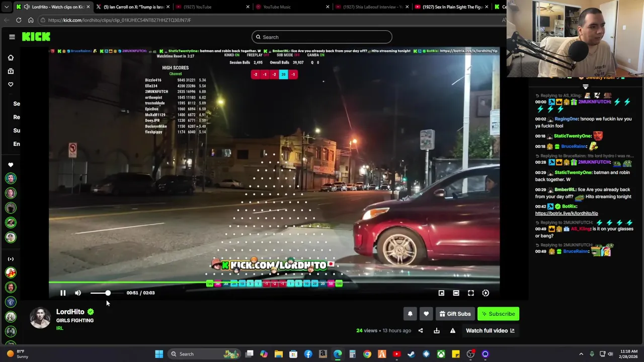Click RagingOne's username in chat

click(x=566, y=119)
